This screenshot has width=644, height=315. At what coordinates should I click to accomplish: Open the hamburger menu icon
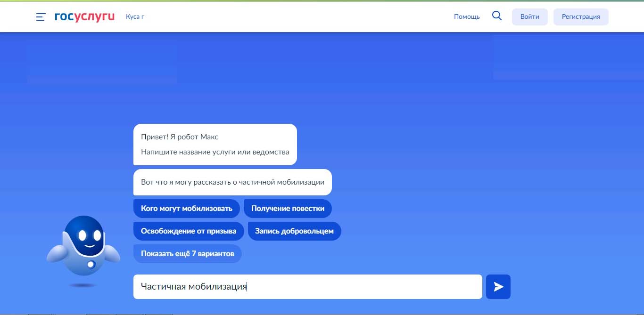click(x=41, y=17)
